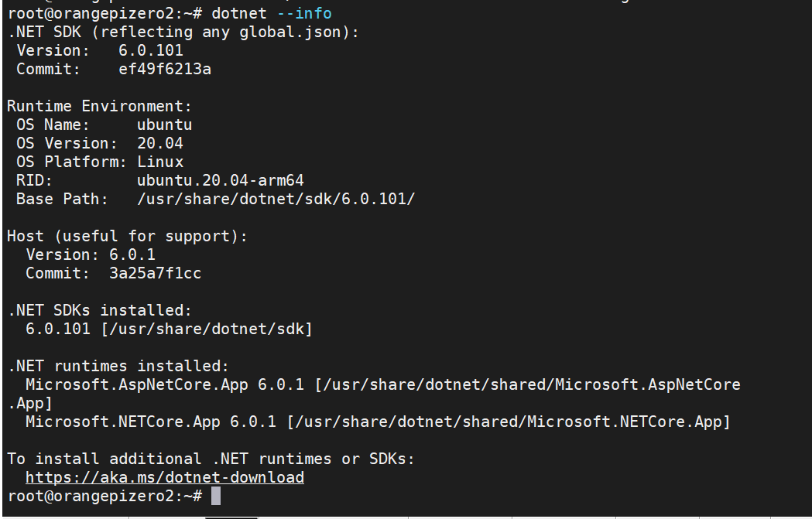This screenshot has width=812, height=519.
Task: Open the aka.ms/dotnet-download link
Action: coord(164,477)
